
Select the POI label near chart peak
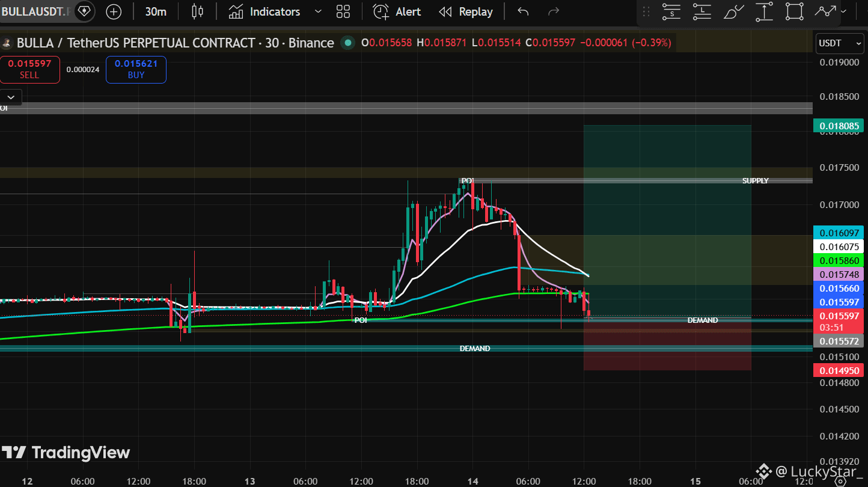(x=468, y=180)
